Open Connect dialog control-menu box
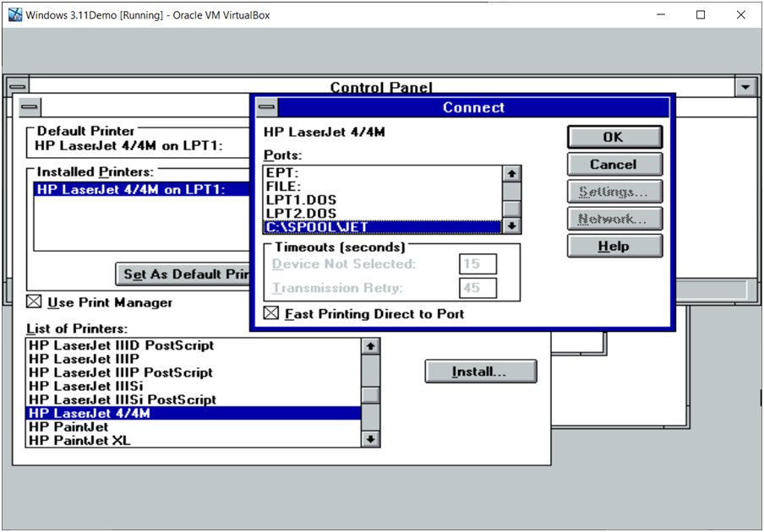This screenshot has height=532, width=764. point(266,107)
